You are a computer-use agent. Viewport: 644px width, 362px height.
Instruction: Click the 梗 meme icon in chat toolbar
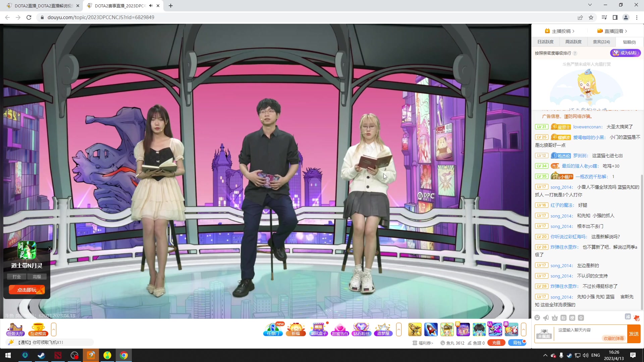pos(572,318)
